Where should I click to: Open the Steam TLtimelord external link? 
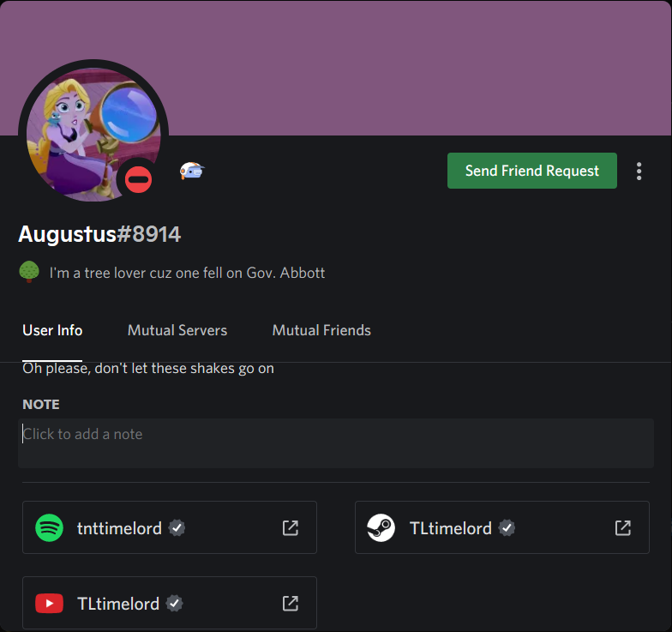(622, 528)
